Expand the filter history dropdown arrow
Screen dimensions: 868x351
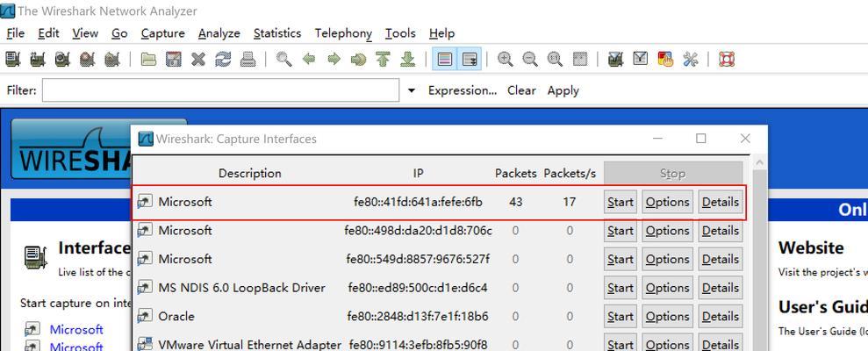click(412, 90)
